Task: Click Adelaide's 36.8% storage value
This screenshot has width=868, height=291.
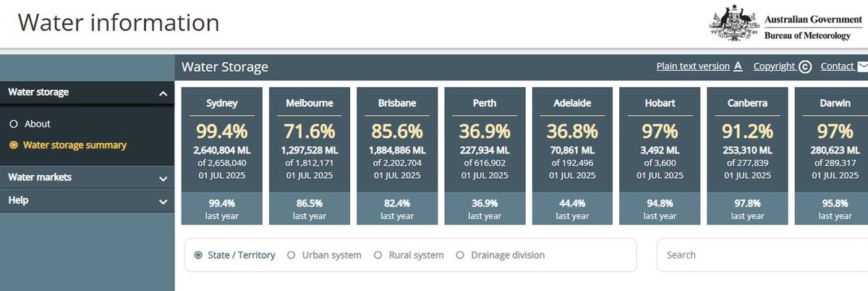Action: coord(572,132)
